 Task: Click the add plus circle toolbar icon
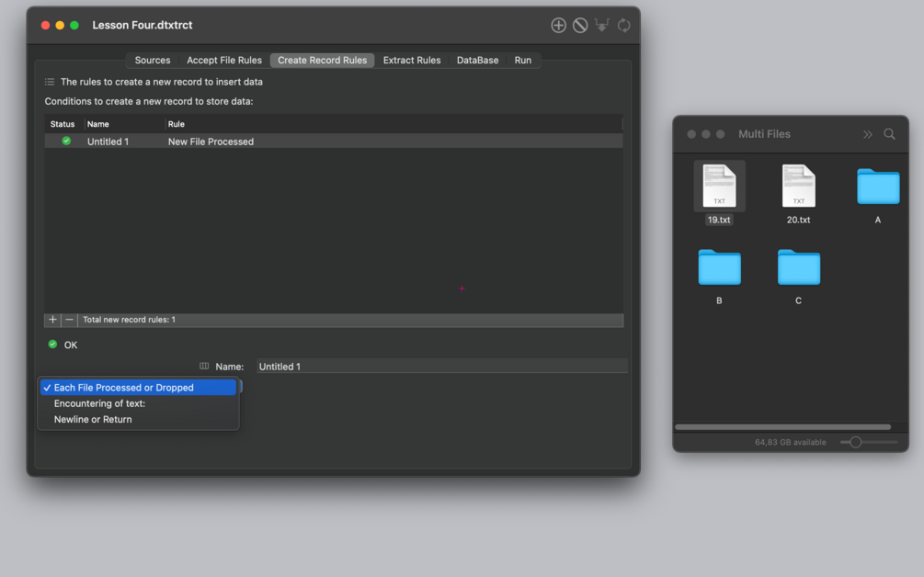(558, 26)
